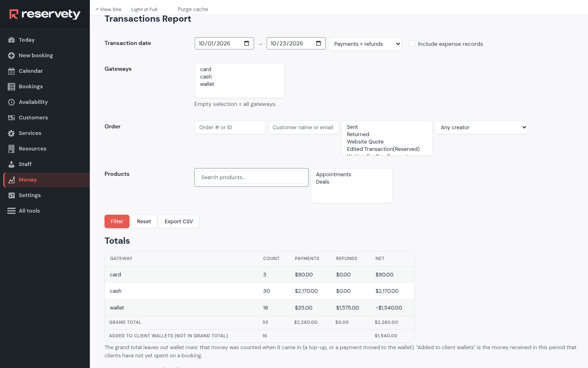
Task: Open the View Site link
Action: (x=108, y=9)
